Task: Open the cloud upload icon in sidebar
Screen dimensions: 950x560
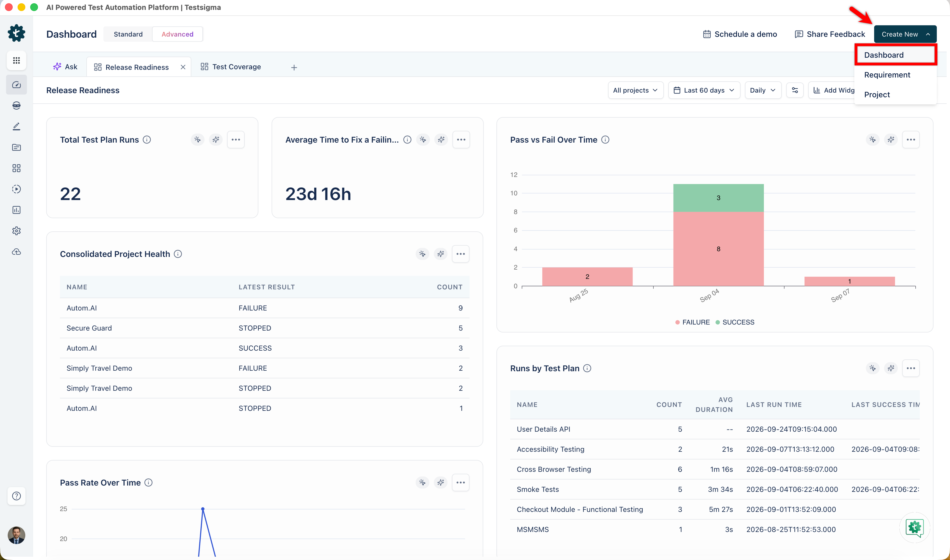Action: (x=16, y=252)
